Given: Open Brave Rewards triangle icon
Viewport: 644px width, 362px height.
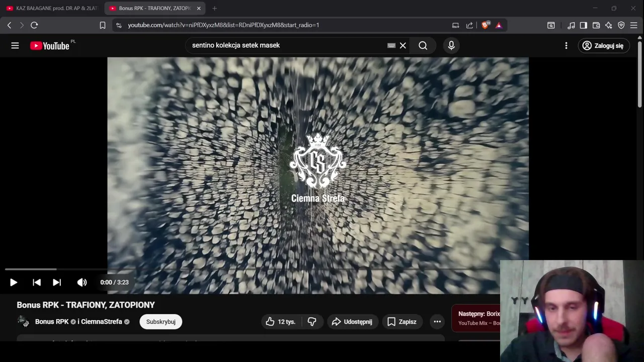Looking at the screenshot, I should point(499,25).
